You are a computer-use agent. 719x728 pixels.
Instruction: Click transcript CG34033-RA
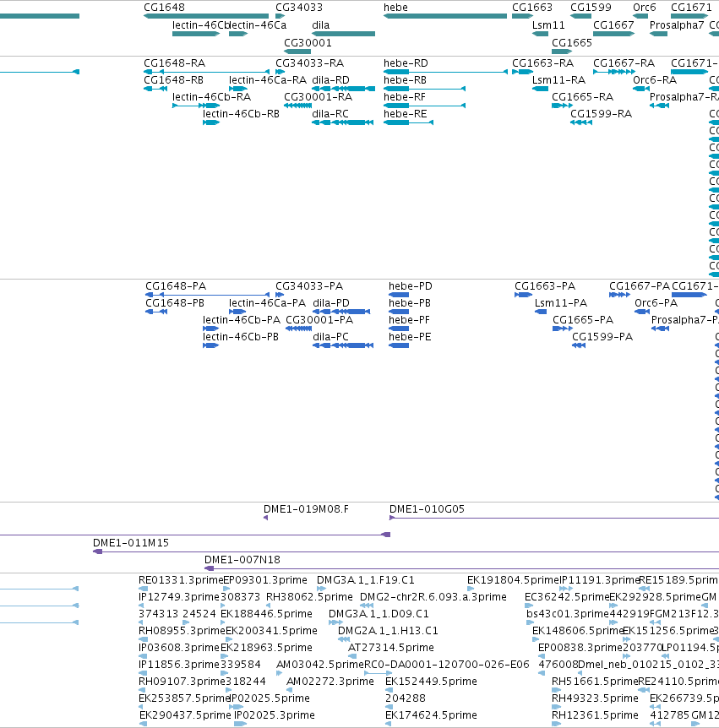[x=309, y=63]
